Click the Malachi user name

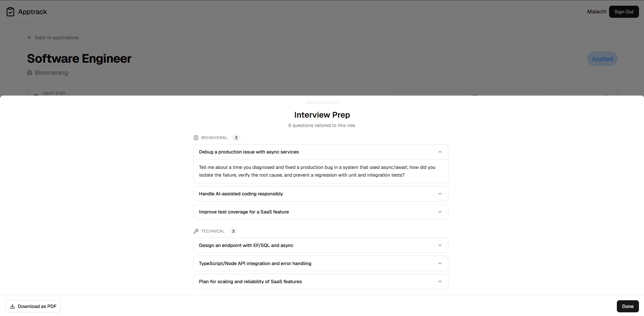597,12
